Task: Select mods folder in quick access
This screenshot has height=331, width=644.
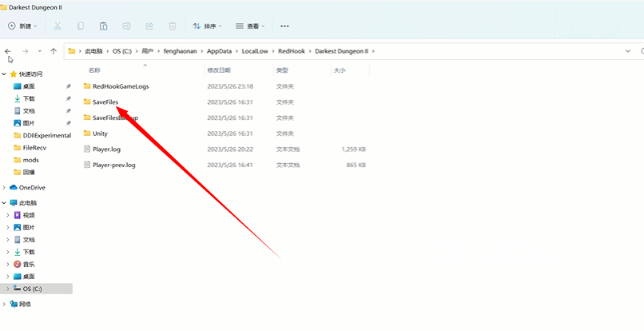Action: point(30,160)
